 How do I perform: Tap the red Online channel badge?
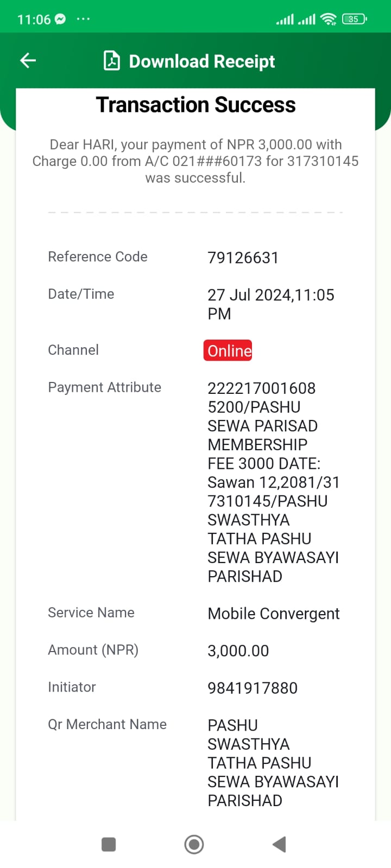(228, 350)
